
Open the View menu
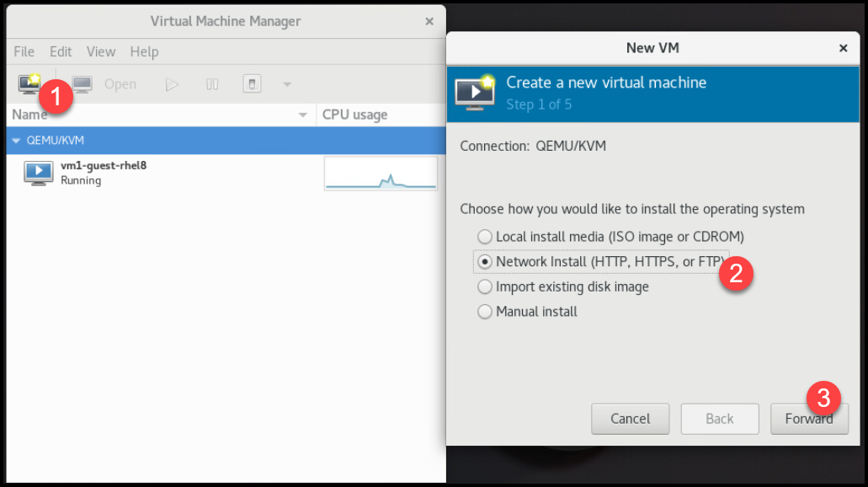[x=100, y=51]
